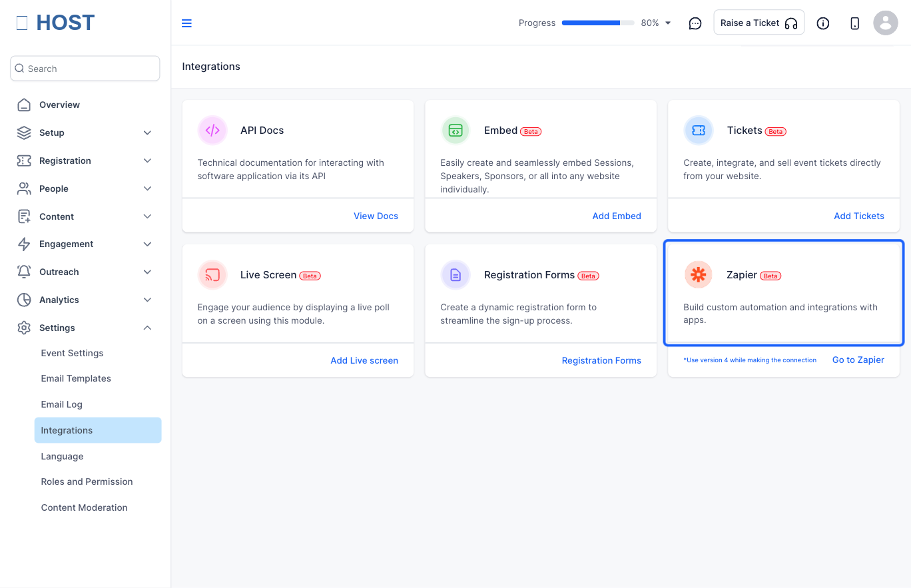Click the Engagement lightning icon
The height and width of the screenshot is (588, 911).
(x=24, y=244)
